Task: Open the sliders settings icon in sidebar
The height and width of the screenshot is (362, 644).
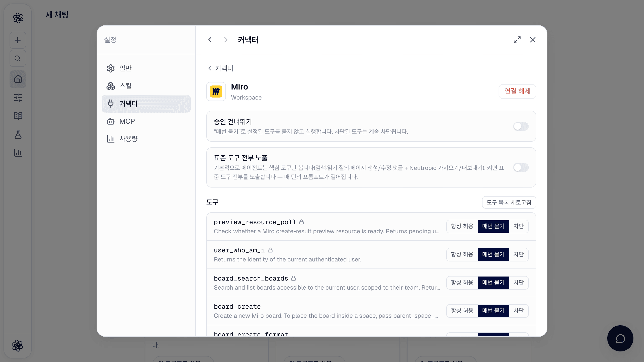Action: point(18,97)
